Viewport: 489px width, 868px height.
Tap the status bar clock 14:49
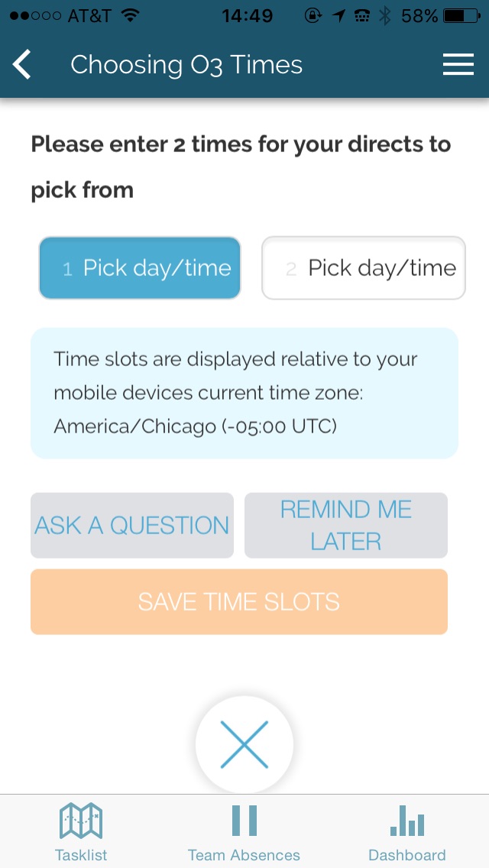pyautogui.click(x=247, y=15)
